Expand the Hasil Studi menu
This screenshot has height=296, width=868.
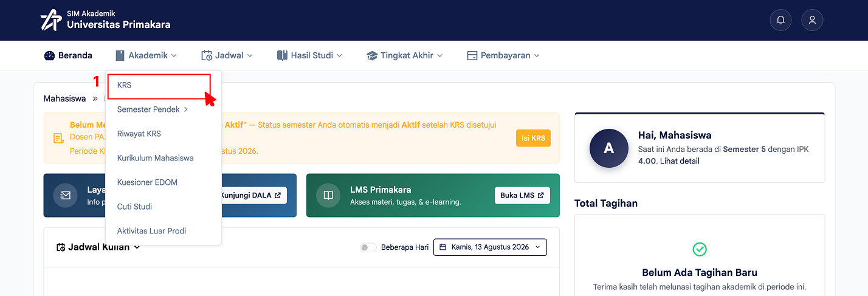point(309,55)
